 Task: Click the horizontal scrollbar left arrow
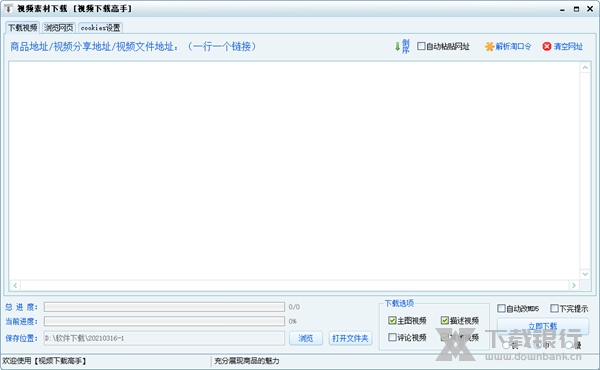tap(15, 285)
